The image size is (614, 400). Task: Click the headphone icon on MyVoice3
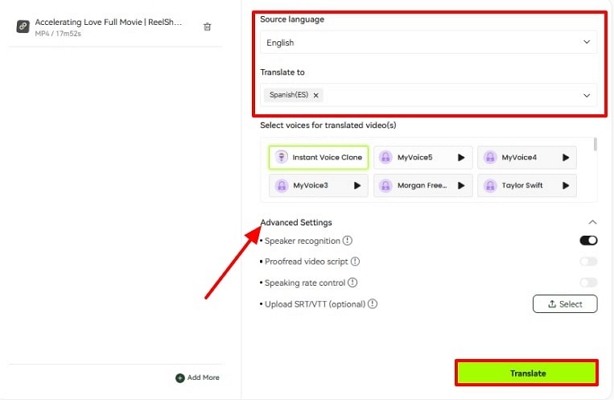pyautogui.click(x=282, y=185)
